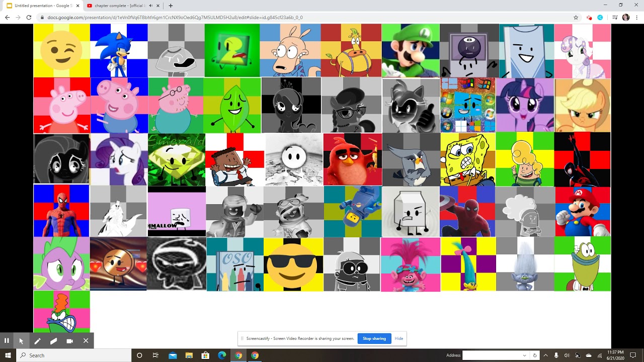
Task: Switch to Untitled presentation tab
Action: tap(42, 6)
